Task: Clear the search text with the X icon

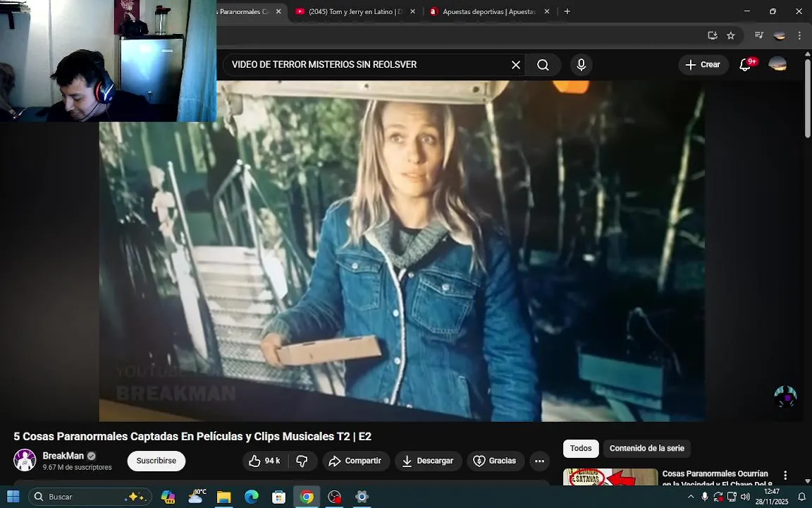Action: point(516,65)
